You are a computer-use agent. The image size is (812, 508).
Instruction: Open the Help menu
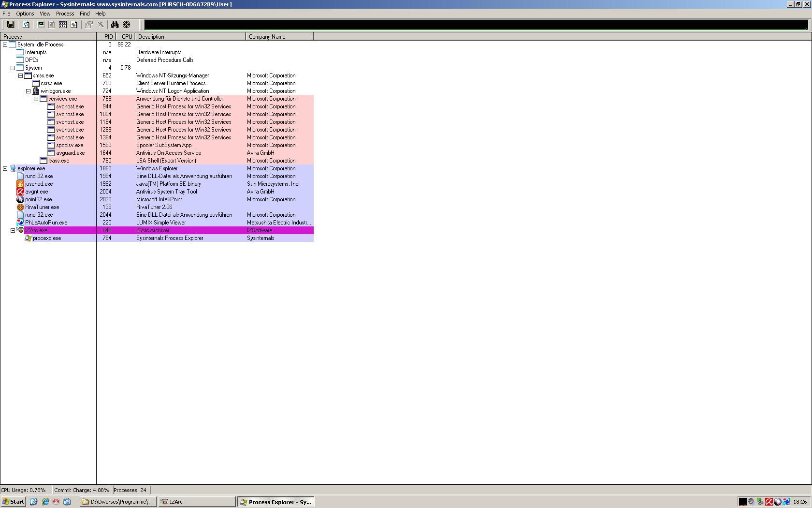pos(101,14)
